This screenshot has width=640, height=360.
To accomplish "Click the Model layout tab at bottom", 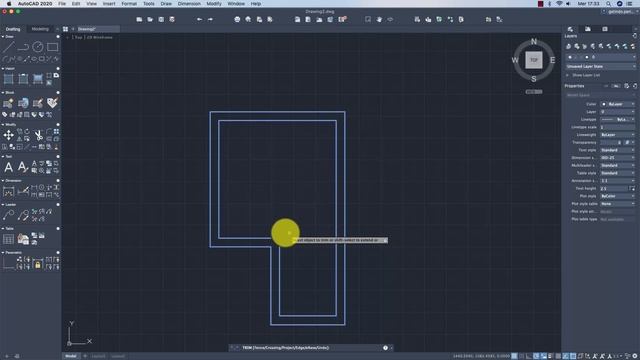I will pos(71,356).
